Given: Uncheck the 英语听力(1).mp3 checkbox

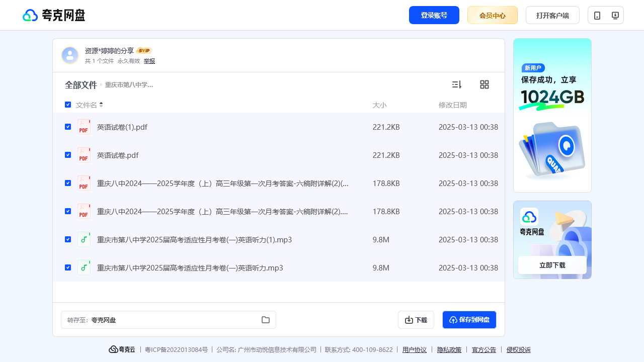Looking at the screenshot, I should 68,239.
